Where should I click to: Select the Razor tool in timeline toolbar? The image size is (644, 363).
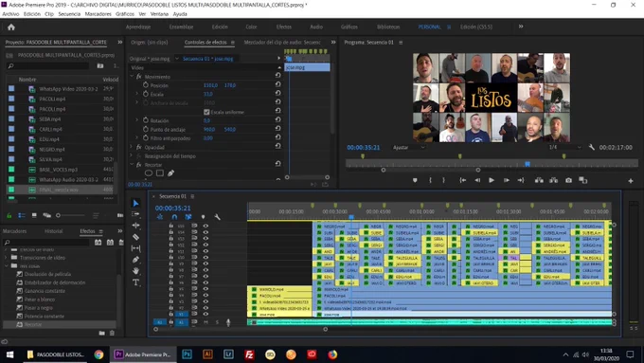(x=136, y=237)
